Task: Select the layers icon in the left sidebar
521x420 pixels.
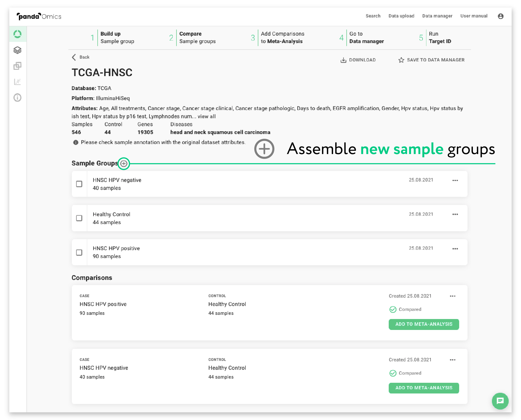Action: click(17, 50)
